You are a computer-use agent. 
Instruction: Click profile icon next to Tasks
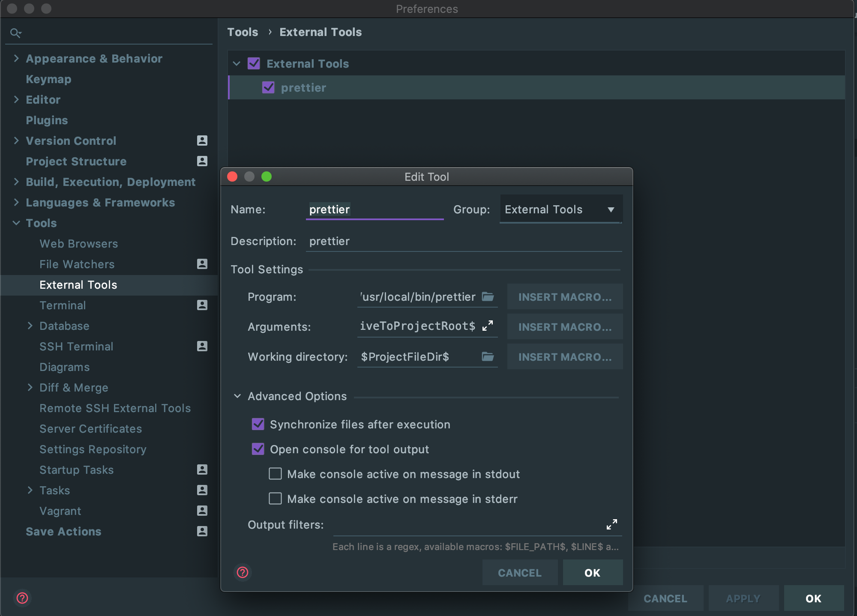click(x=202, y=490)
